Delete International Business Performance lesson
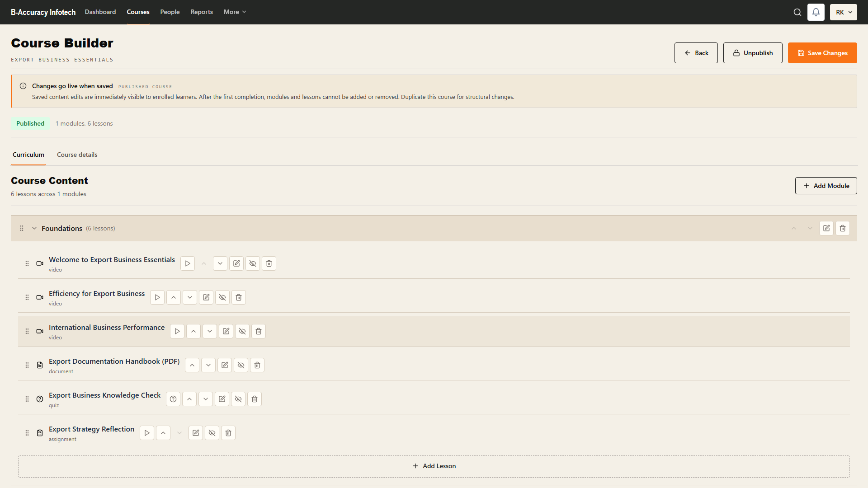Image resolution: width=868 pixels, height=488 pixels. click(x=259, y=331)
